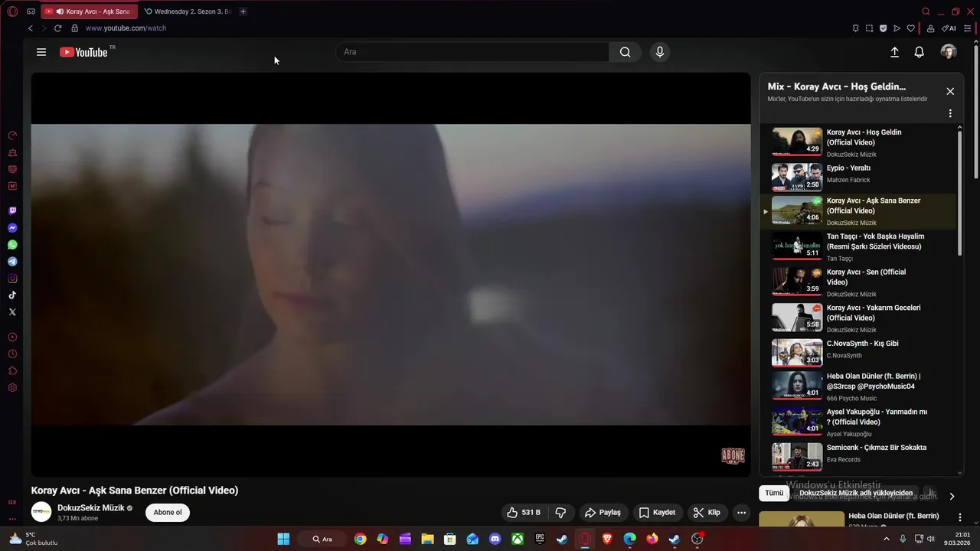The image size is (980, 551).
Task: Open the Create upload icon
Action: (x=894, y=52)
